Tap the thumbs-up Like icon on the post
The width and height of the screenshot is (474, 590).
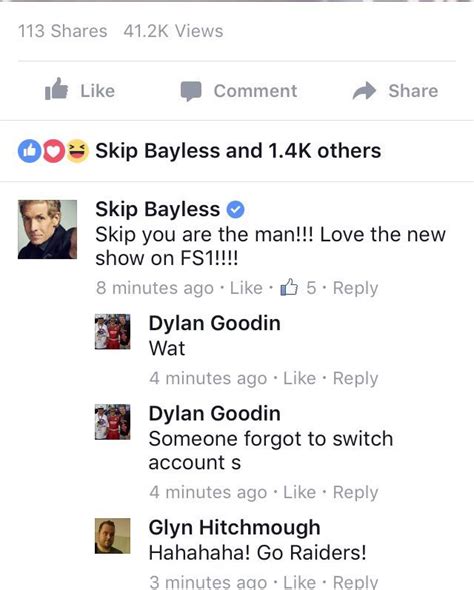[56, 89]
